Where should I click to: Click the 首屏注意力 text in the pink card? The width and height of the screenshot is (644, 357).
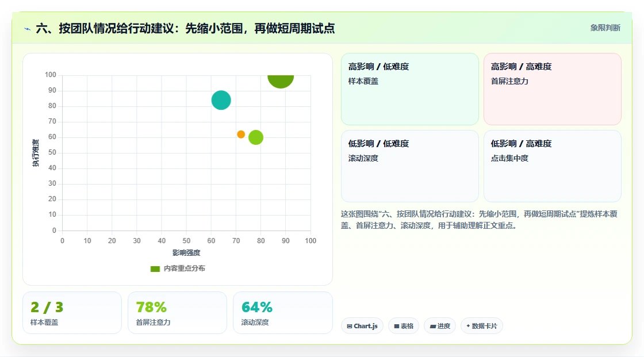pos(509,81)
